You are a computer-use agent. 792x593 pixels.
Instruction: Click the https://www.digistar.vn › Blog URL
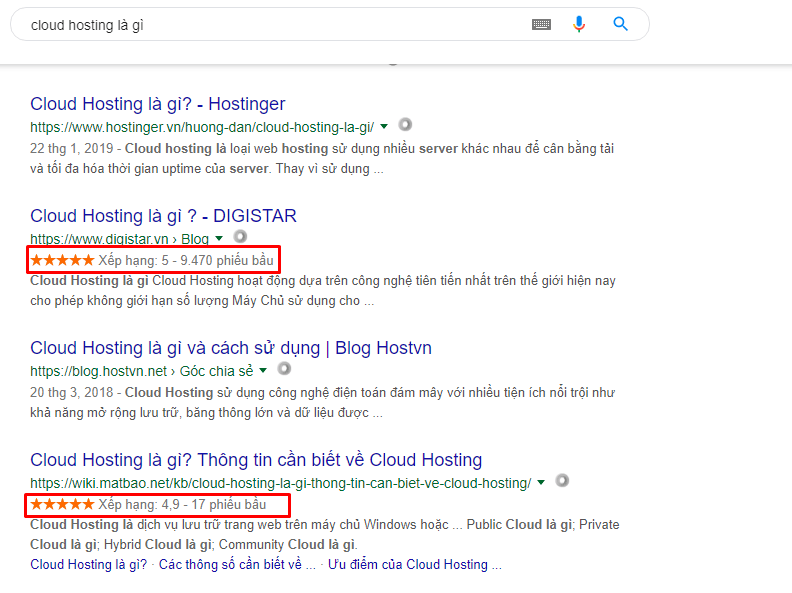pos(120,239)
